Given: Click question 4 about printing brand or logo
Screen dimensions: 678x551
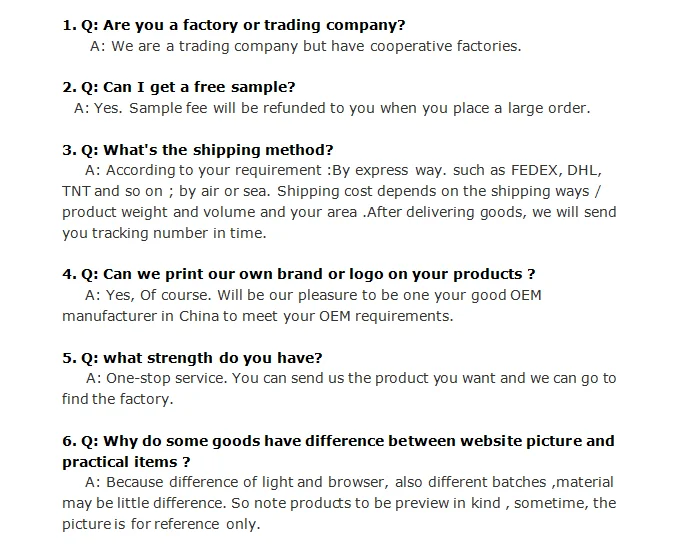Looking at the screenshot, I should tap(298, 274).
